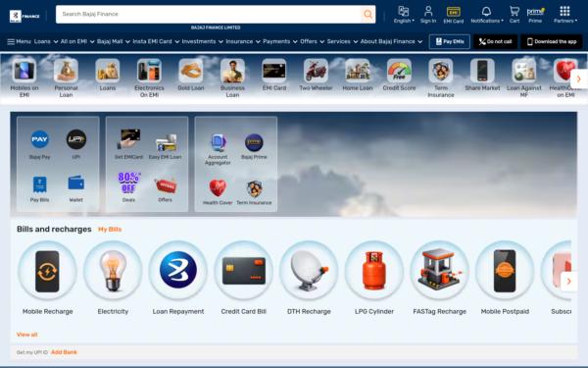Viewport: 588px width, 368px height.
Task: Expand the Investments dropdown
Action: click(x=203, y=41)
